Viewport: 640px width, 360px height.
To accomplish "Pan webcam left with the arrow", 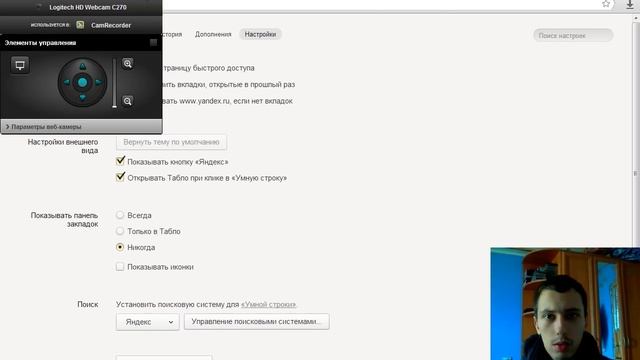I will click(67, 82).
